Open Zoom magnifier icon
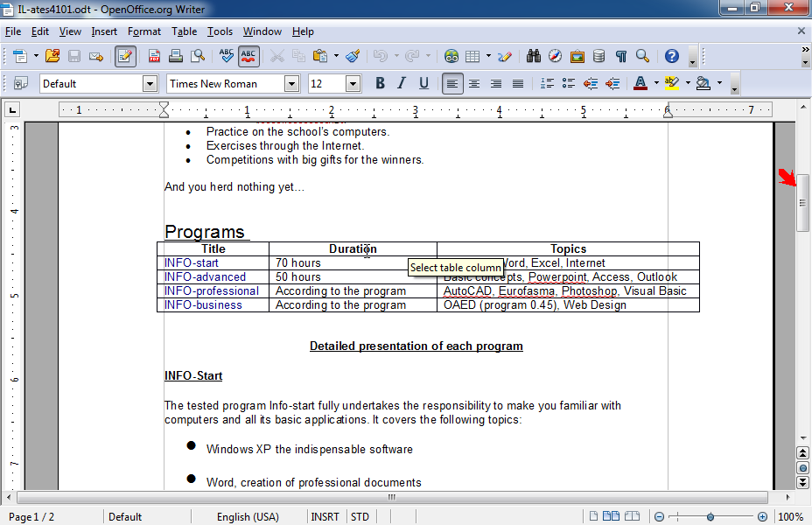The height and width of the screenshot is (525, 812). coord(642,56)
